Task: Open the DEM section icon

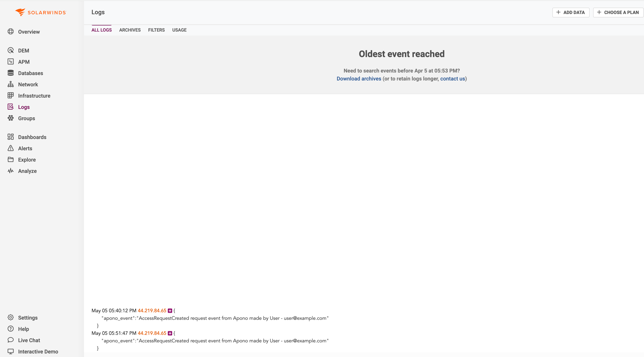Action: click(x=11, y=50)
